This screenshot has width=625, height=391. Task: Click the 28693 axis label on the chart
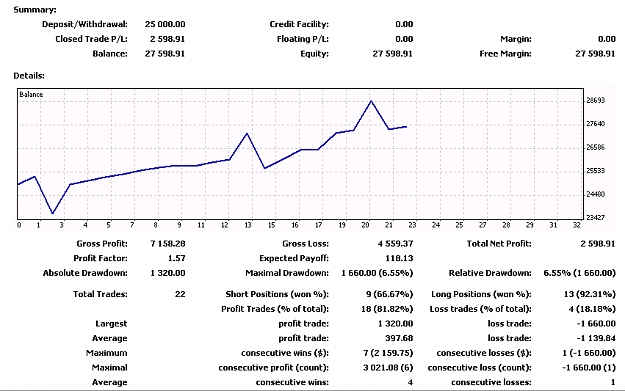[596, 100]
